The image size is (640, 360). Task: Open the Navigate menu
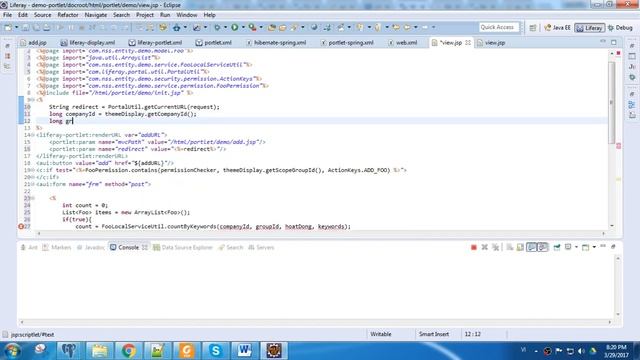click(96, 15)
